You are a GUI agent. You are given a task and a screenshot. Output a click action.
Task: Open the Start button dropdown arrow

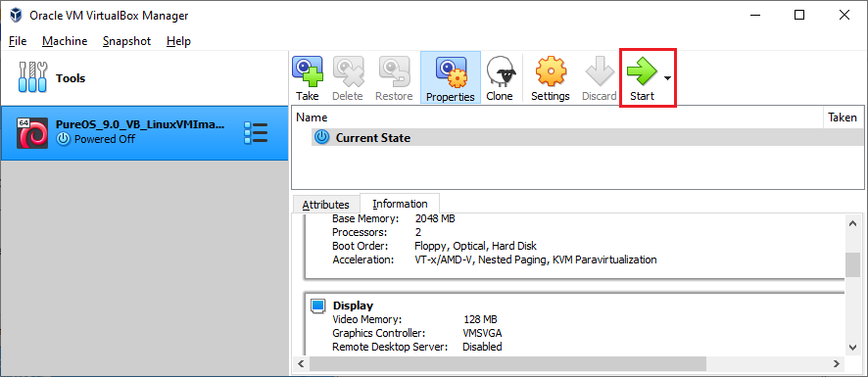(667, 78)
